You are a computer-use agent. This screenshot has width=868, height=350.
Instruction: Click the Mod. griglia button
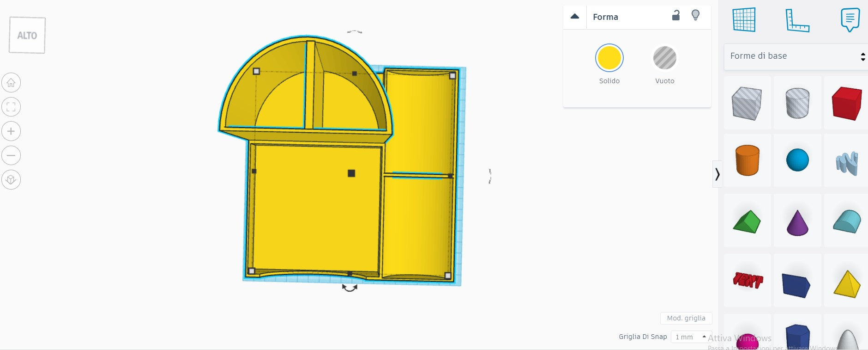coord(686,318)
